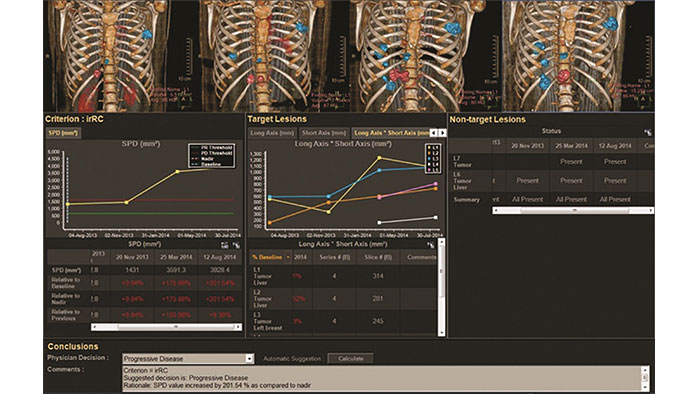This screenshot has width=700, height=394.
Task: Select the second 3D chest rendering image
Action: click(x=274, y=56)
